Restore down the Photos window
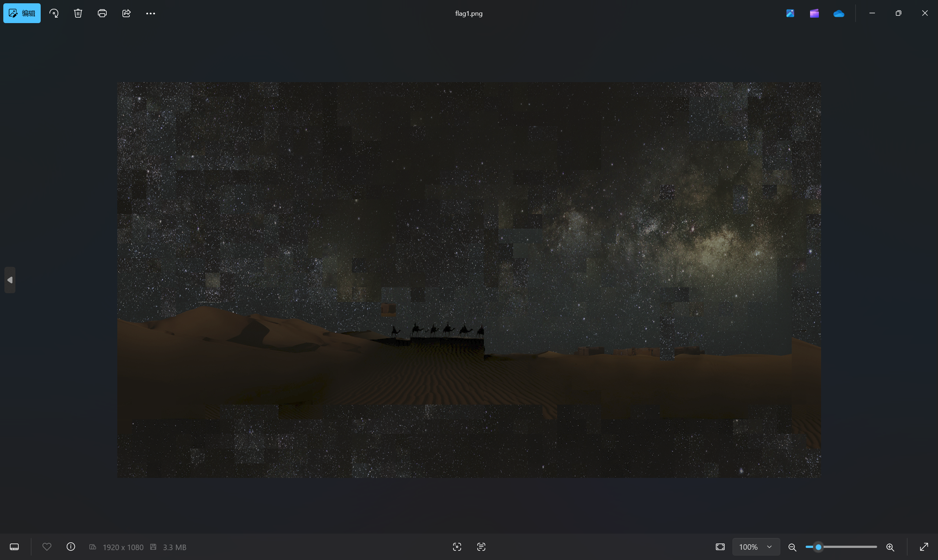This screenshot has width=938, height=560. pos(898,13)
